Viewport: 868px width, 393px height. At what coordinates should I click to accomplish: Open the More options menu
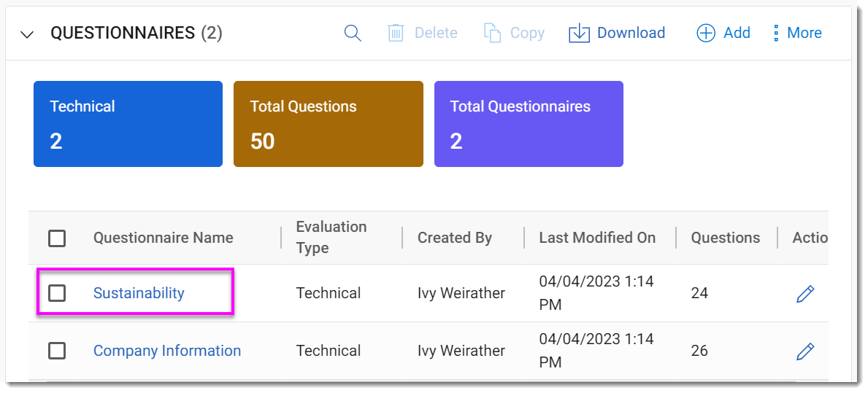point(797,33)
